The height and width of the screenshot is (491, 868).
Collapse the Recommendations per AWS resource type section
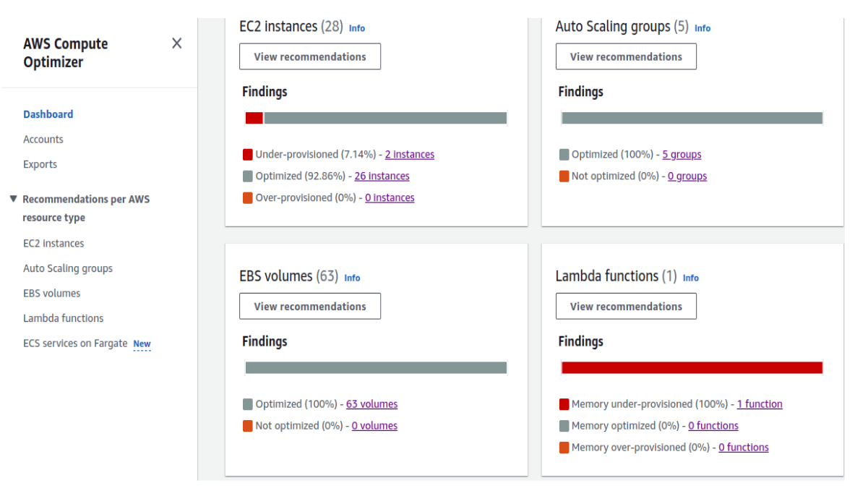[x=13, y=199]
